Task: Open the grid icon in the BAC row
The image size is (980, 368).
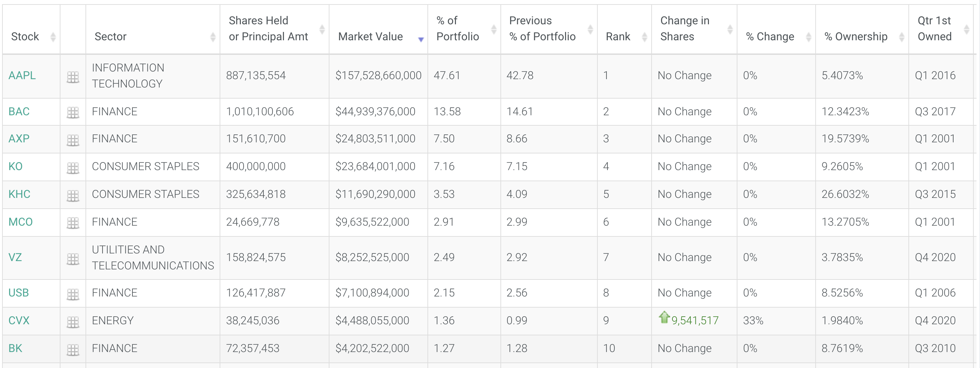Action: (x=73, y=112)
